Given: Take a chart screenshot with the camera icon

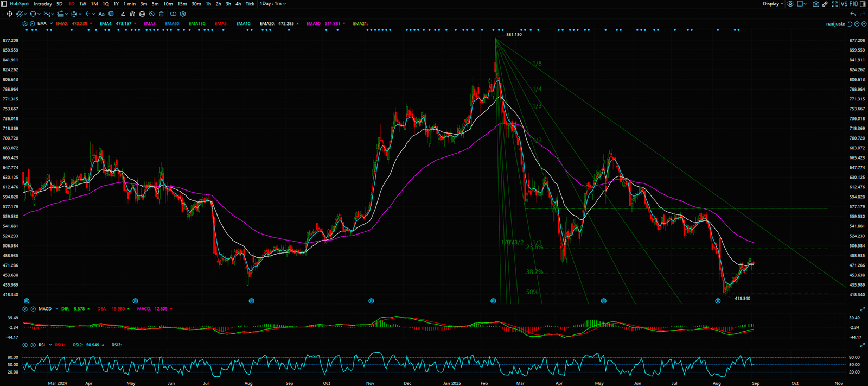Looking at the screenshot, I should tap(815, 4).
